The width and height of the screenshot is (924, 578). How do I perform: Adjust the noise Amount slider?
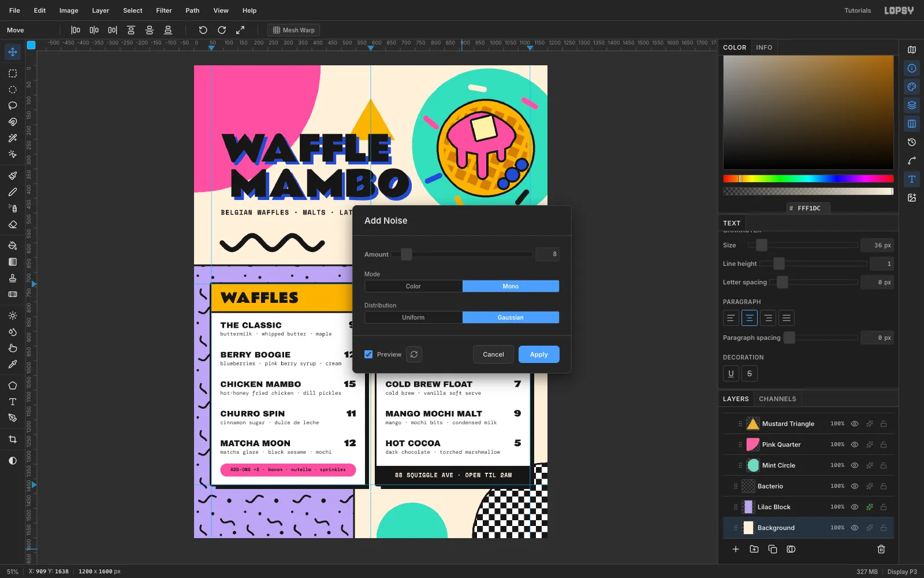tap(462, 254)
